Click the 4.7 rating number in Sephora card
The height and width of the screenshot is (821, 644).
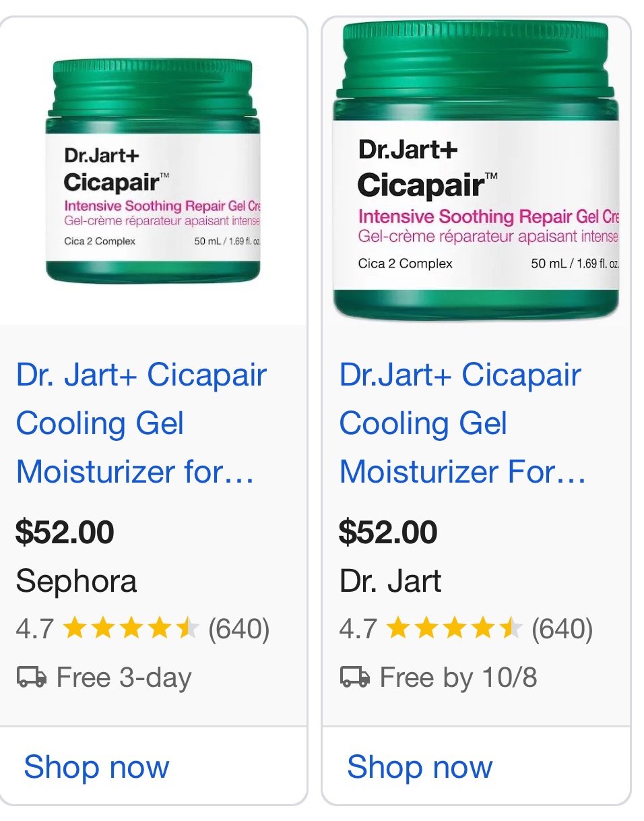(x=34, y=629)
